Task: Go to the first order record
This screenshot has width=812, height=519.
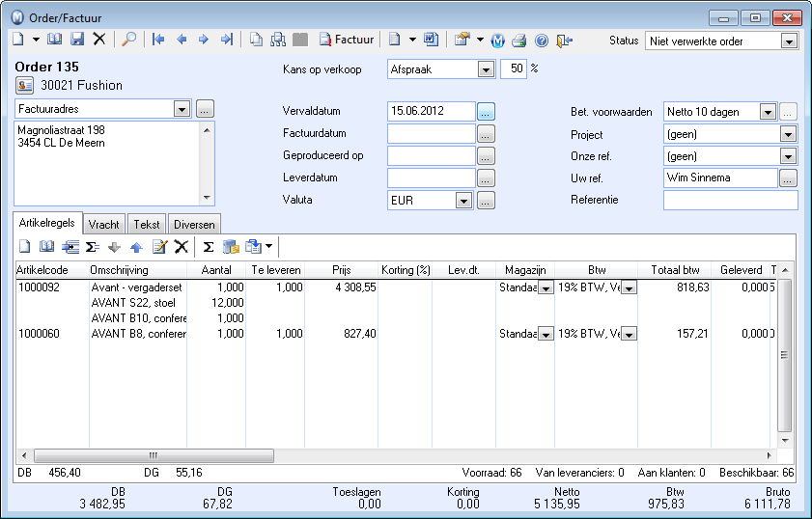Action: pos(158,40)
